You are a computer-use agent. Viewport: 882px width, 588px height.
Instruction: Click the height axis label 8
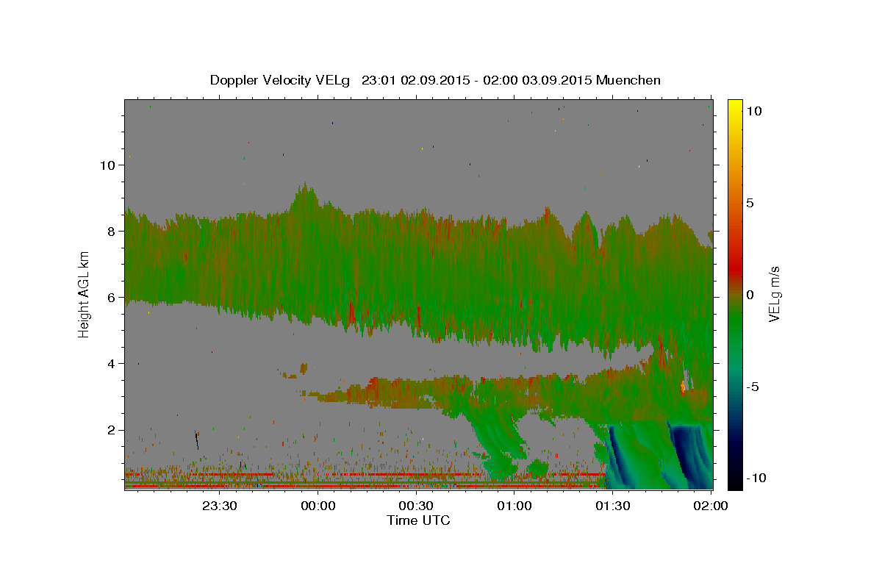[x=112, y=232]
